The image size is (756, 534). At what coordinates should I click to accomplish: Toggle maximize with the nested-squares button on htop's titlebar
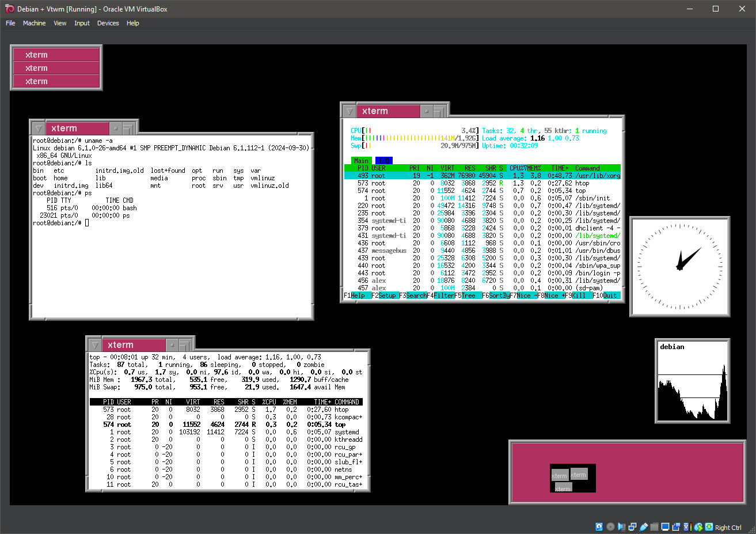point(439,111)
